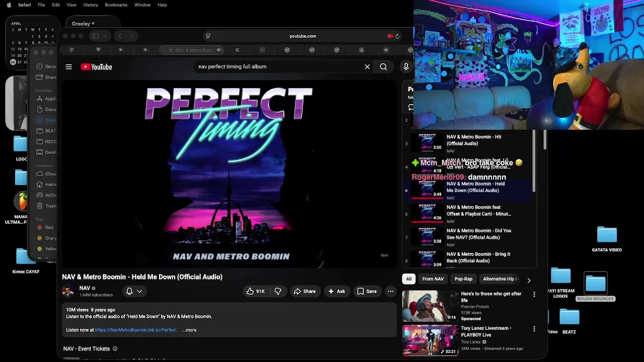Open the NAV channel name link
The width and height of the screenshot is (644, 362).
pos(85,288)
